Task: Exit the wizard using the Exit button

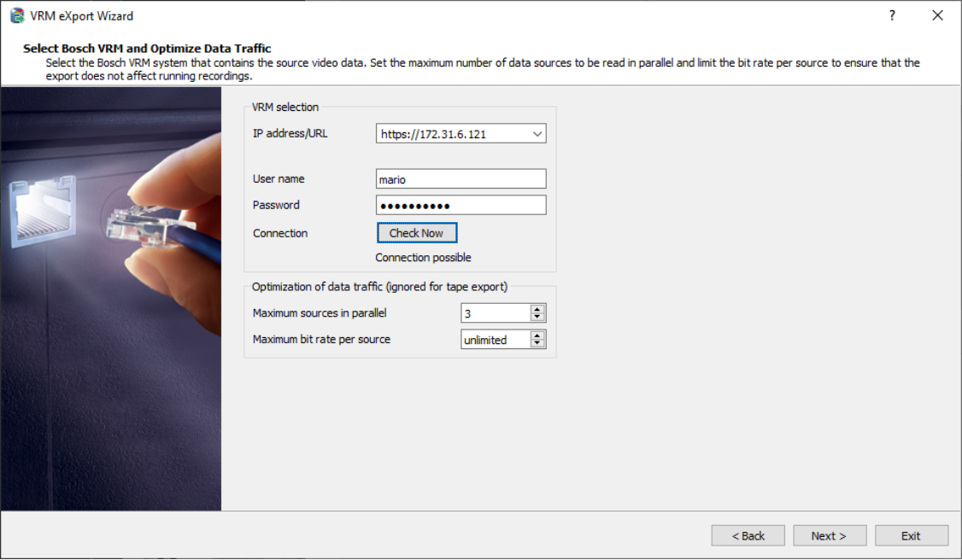Action: tap(911, 536)
